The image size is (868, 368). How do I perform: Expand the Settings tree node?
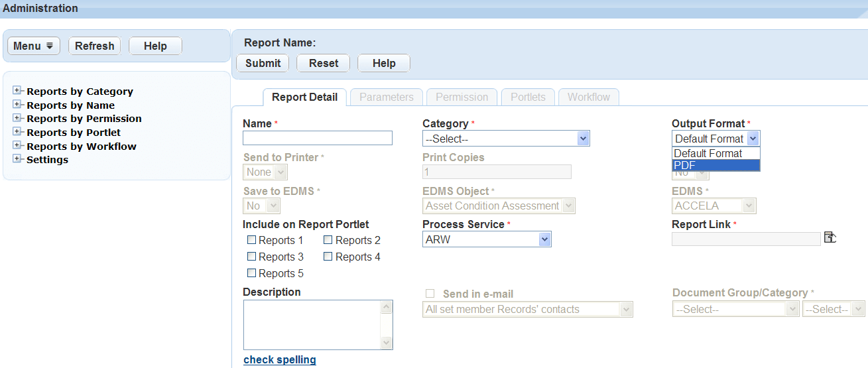pos(18,159)
